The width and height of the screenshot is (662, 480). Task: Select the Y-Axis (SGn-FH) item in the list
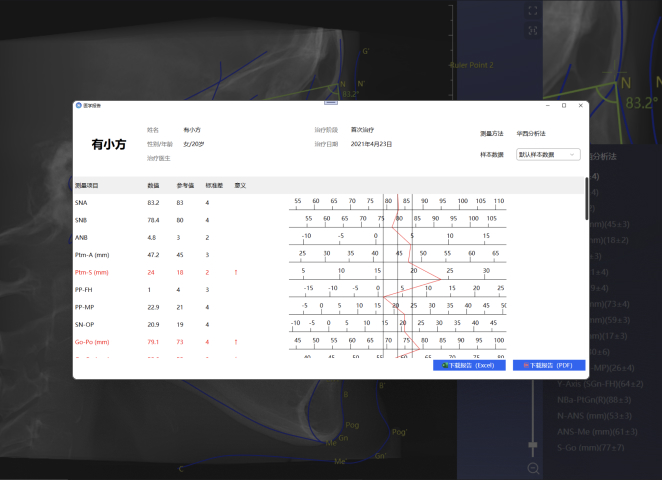click(600, 384)
